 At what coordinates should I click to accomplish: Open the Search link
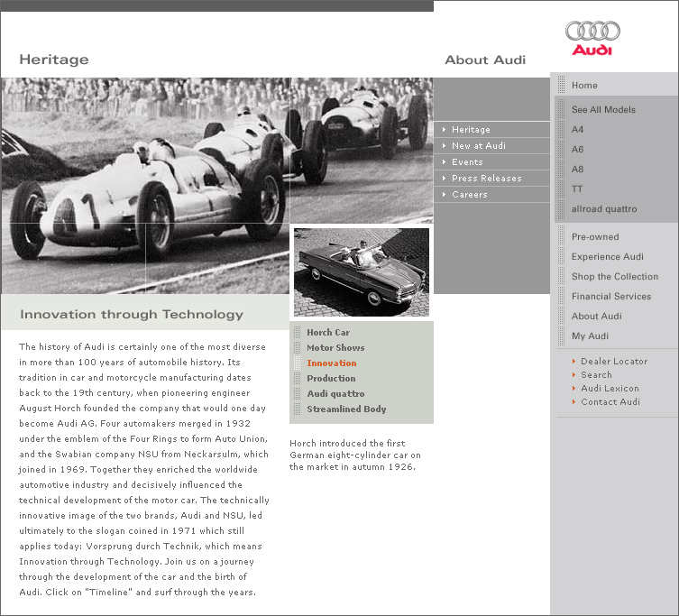click(596, 374)
